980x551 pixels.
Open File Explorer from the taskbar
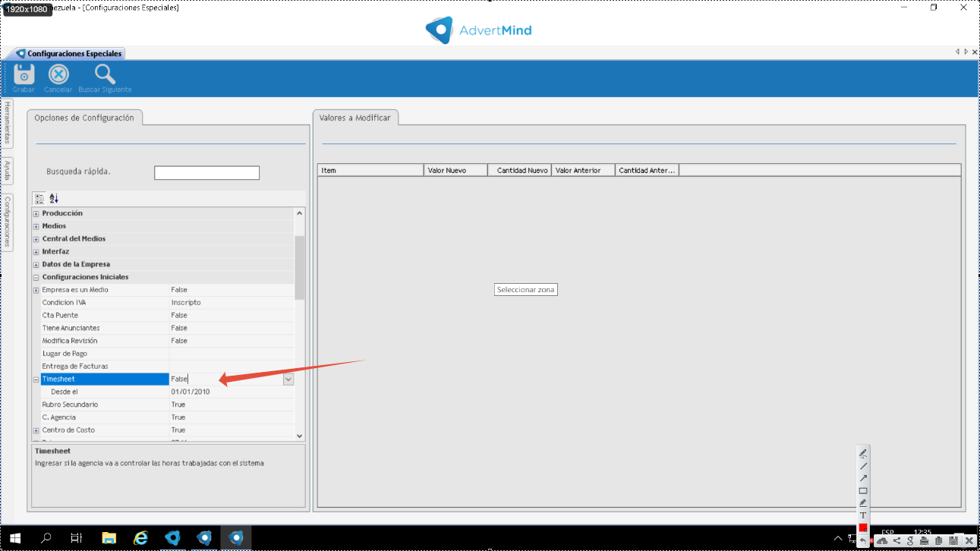pyautogui.click(x=109, y=537)
